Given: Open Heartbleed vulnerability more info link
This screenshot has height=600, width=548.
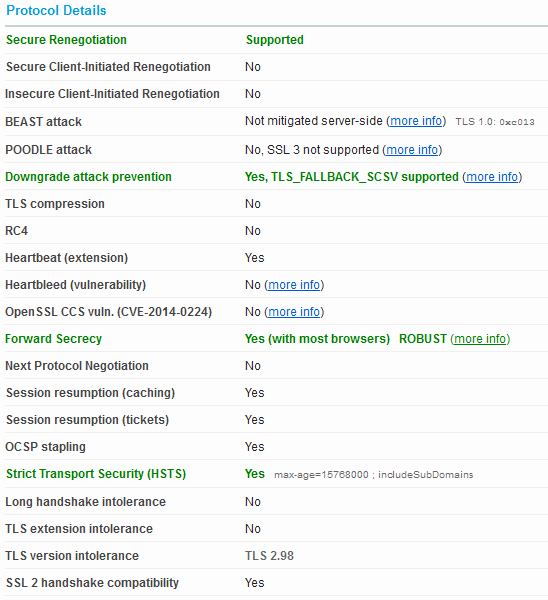Looking at the screenshot, I should [x=294, y=285].
